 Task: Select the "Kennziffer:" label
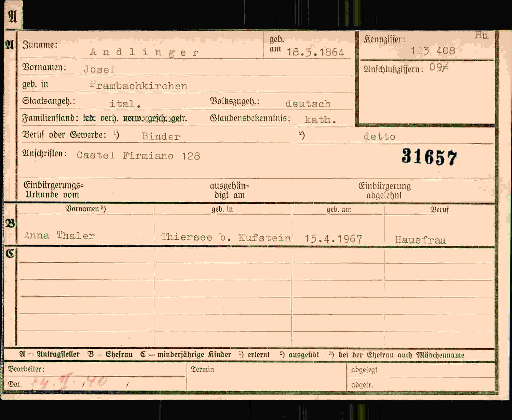pyautogui.click(x=384, y=40)
